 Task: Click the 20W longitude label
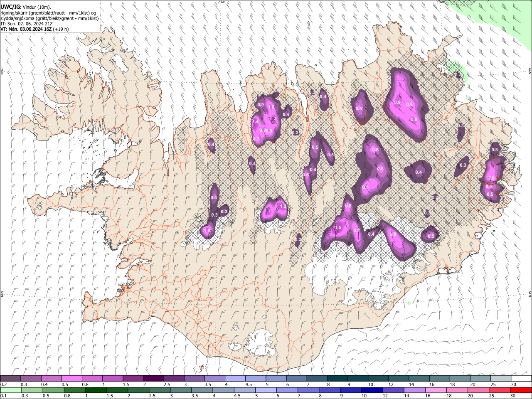pos(221,2)
